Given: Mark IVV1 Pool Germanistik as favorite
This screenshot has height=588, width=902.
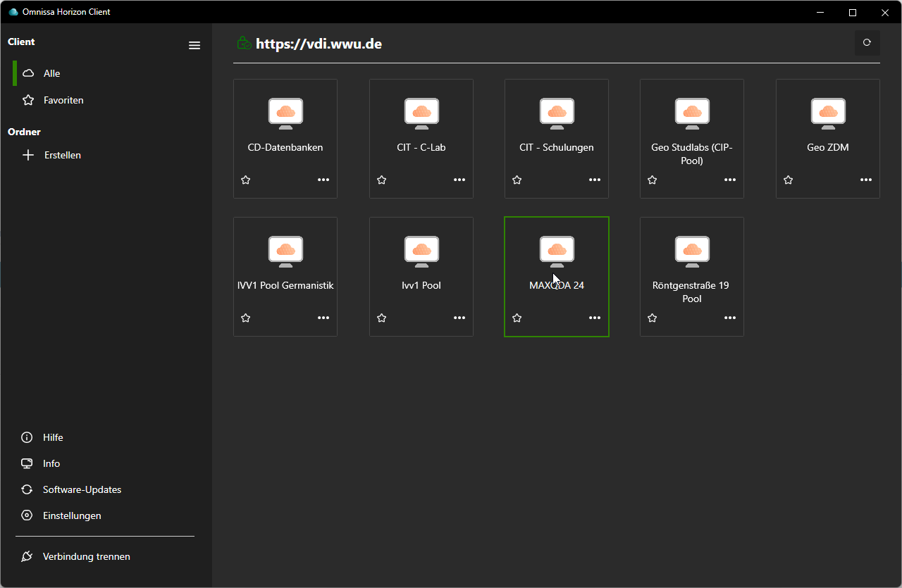Looking at the screenshot, I should coord(246,318).
